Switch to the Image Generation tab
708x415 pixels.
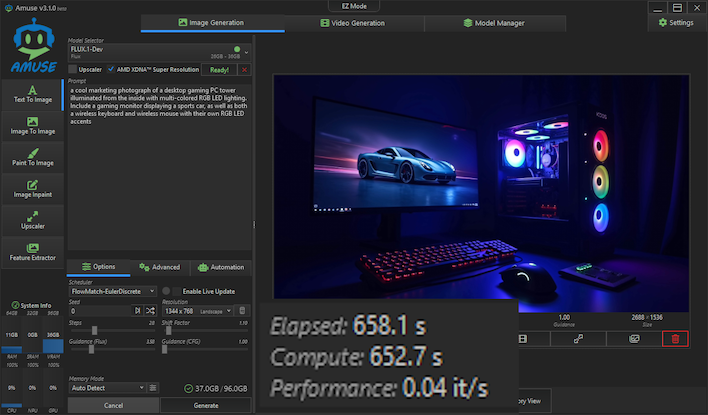pos(213,23)
